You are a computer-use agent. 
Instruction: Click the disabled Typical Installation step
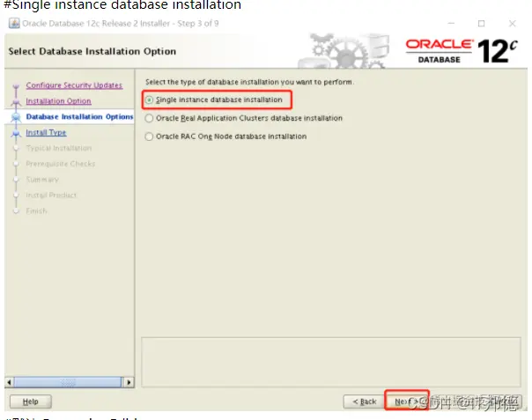(59, 148)
